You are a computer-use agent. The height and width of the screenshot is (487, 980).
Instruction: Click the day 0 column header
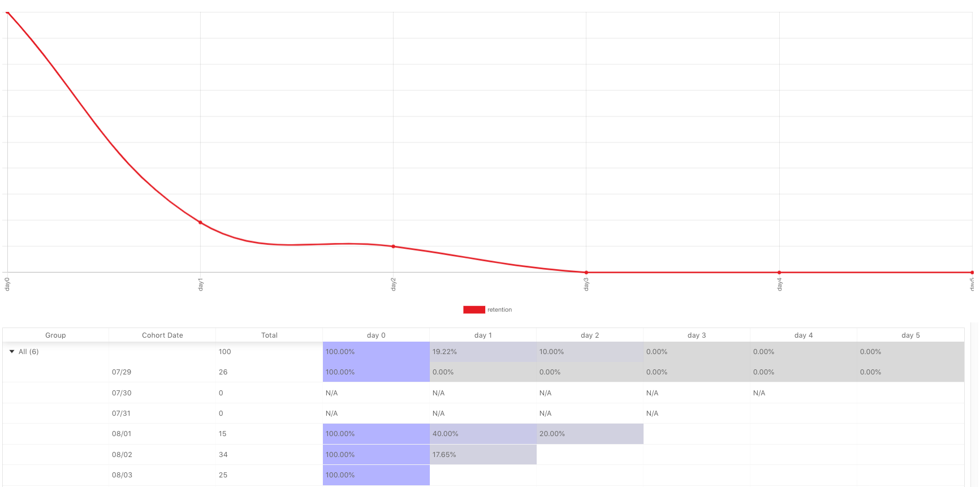(376, 335)
